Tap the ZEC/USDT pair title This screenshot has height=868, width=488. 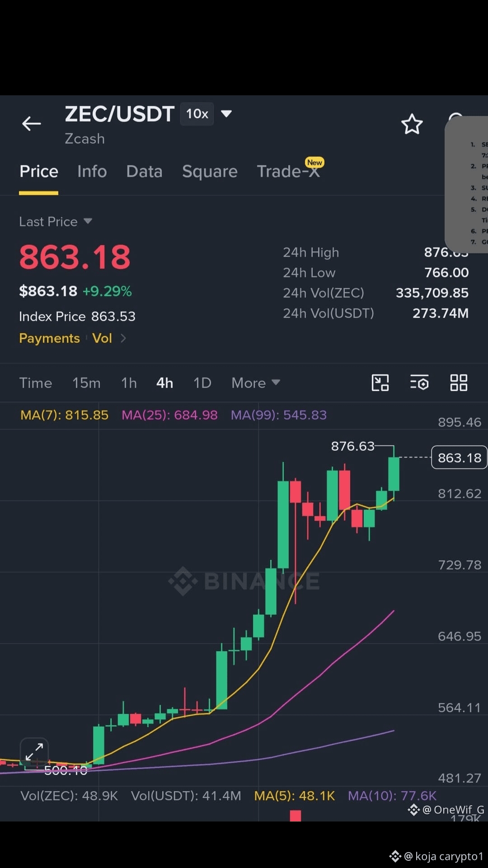[119, 114]
